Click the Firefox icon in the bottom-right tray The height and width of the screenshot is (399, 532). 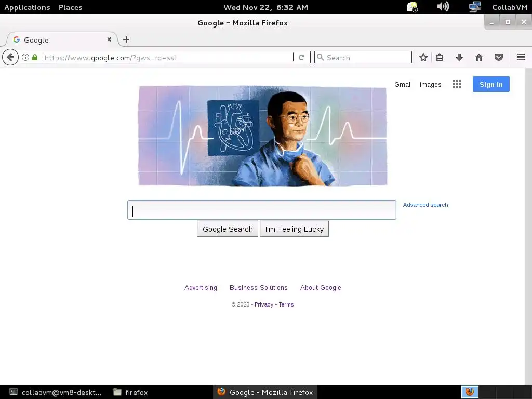pos(470,392)
